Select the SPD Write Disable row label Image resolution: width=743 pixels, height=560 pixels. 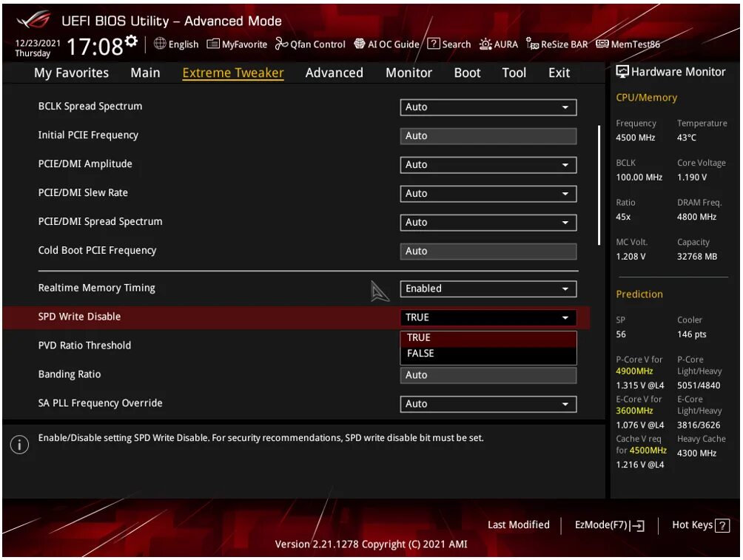click(x=80, y=317)
